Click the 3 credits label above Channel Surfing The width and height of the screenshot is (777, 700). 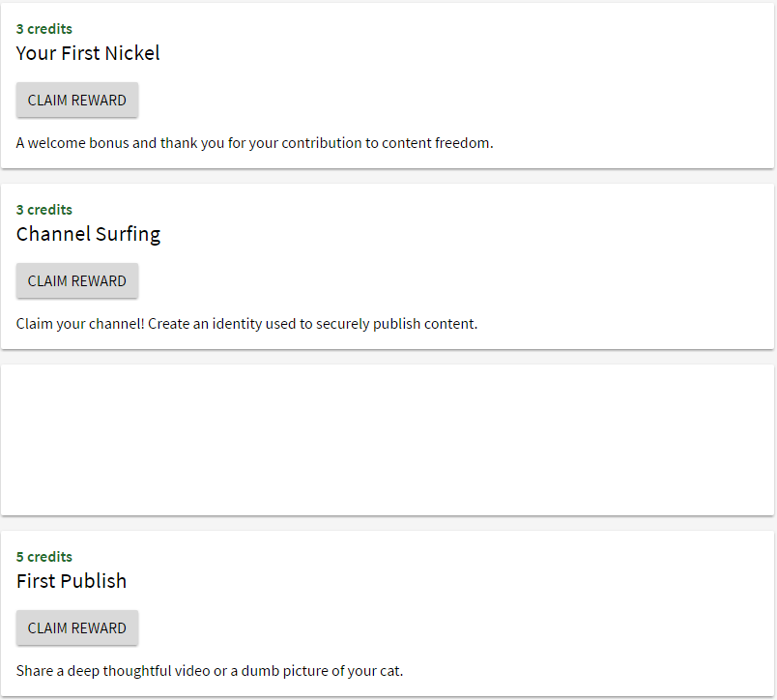point(44,210)
